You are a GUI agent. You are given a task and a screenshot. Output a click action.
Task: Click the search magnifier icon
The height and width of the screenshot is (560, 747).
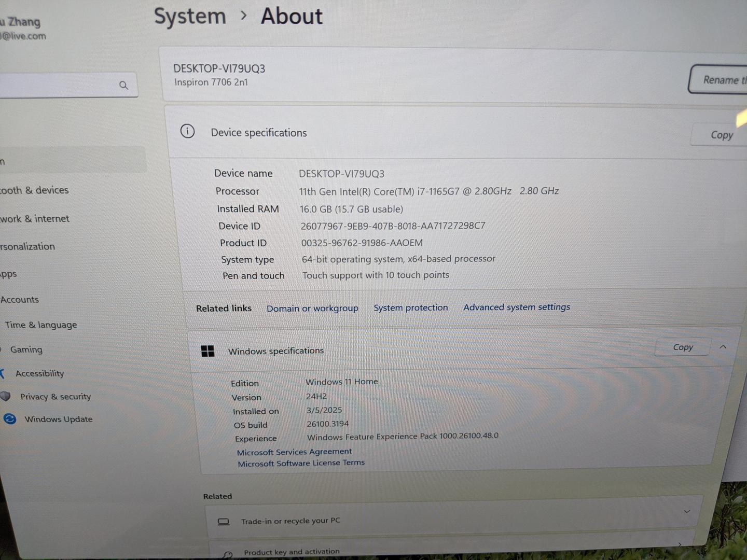(123, 85)
